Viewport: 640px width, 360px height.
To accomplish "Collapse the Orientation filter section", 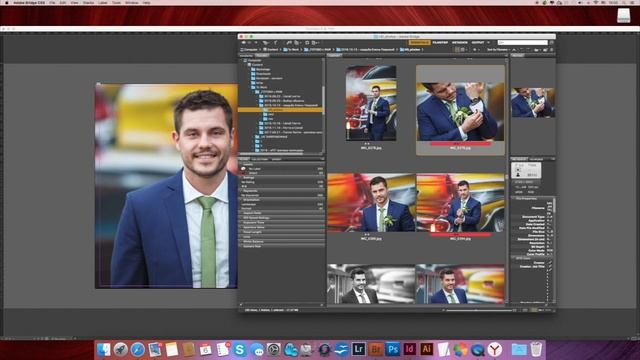I will [282, 200].
